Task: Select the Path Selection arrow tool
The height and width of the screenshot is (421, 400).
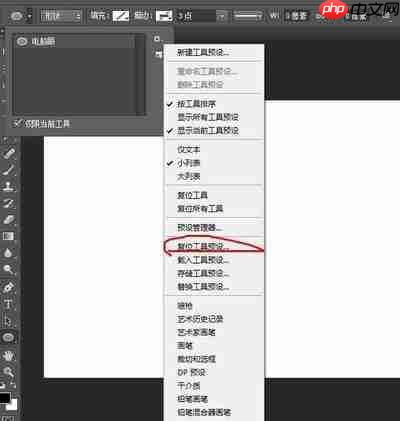Action: tap(9, 321)
